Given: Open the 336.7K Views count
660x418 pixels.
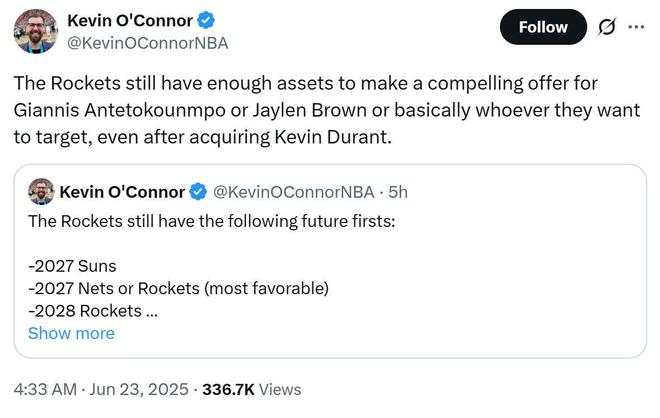Looking at the screenshot, I should coord(251,389).
